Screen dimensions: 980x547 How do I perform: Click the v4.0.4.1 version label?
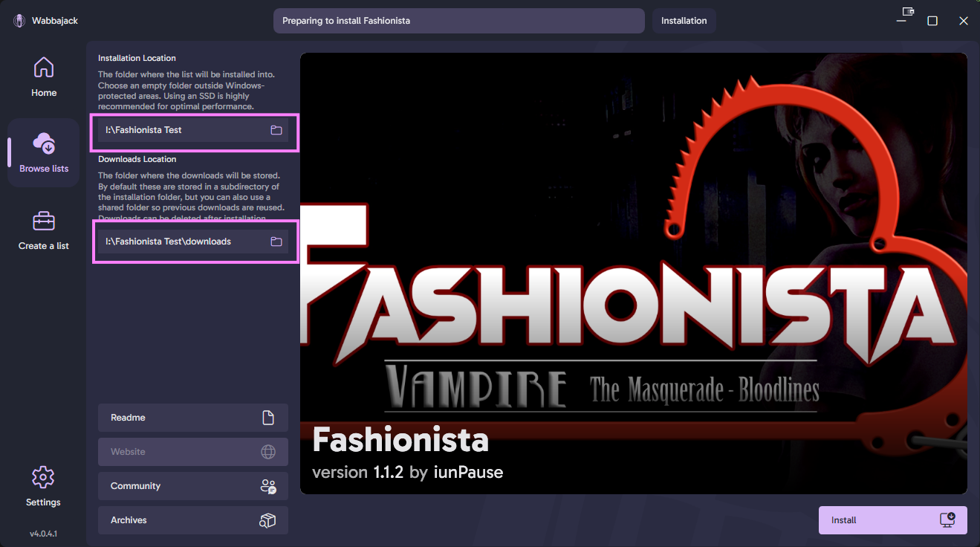click(43, 534)
